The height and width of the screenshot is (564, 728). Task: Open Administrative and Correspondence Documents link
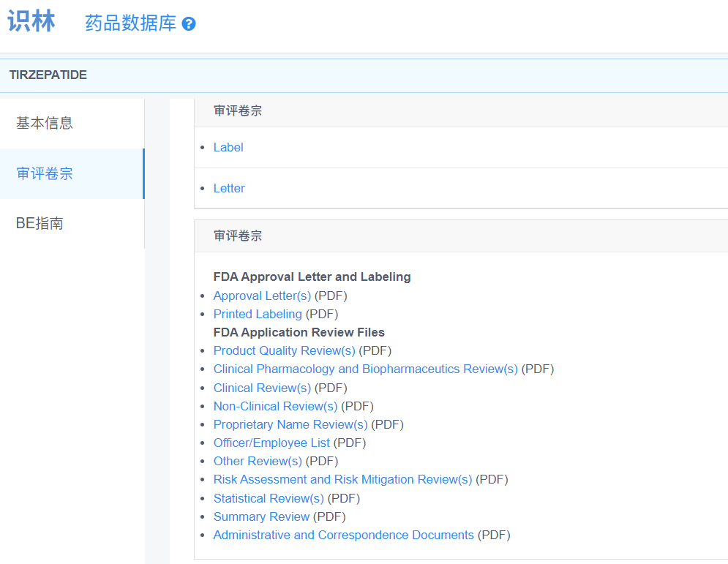[x=343, y=535]
